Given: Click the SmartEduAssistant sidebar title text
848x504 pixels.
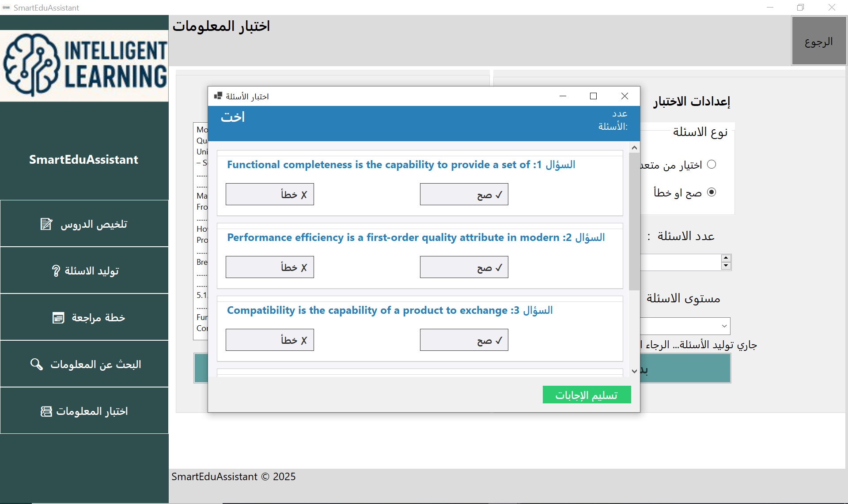Looking at the screenshot, I should click(x=83, y=159).
